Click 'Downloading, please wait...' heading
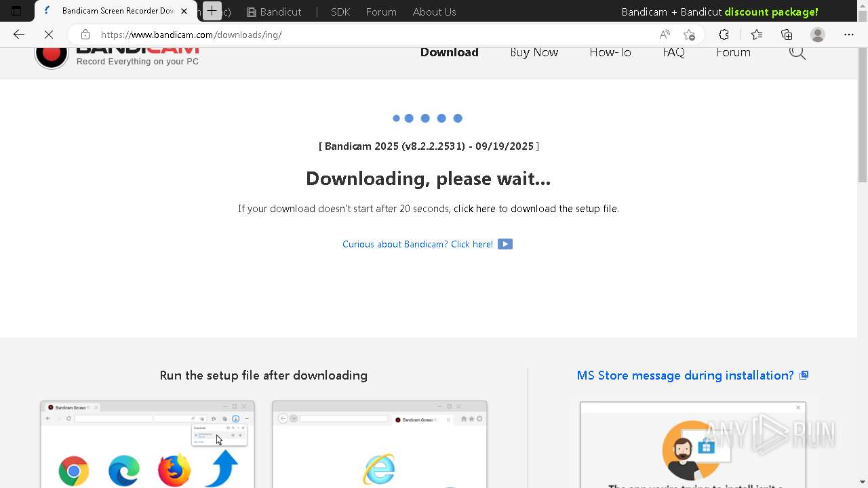This screenshot has width=868, height=488. [x=428, y=178]
